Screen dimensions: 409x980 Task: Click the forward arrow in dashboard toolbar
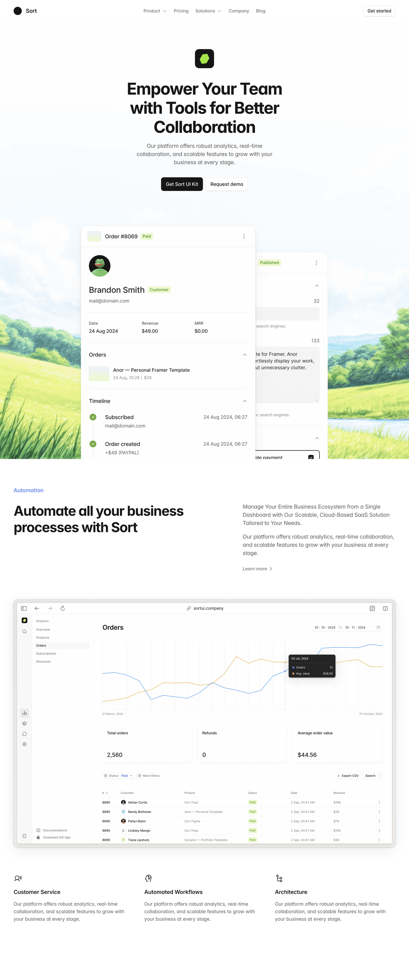[50, 608]
